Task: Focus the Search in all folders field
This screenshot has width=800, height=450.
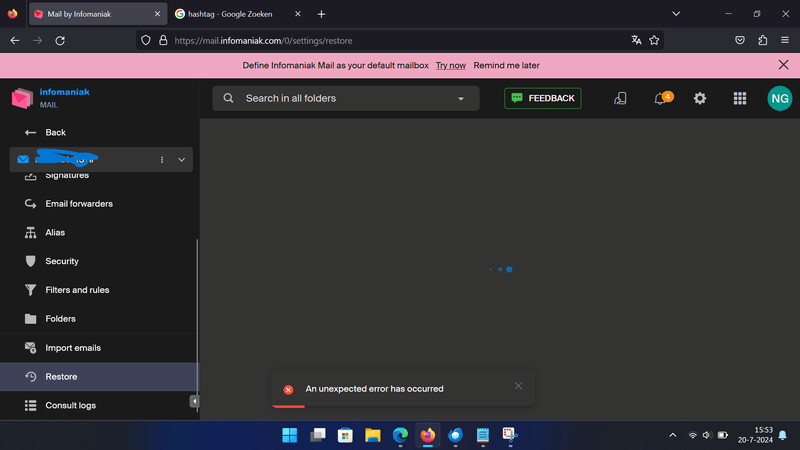Action: coord(345,98)
